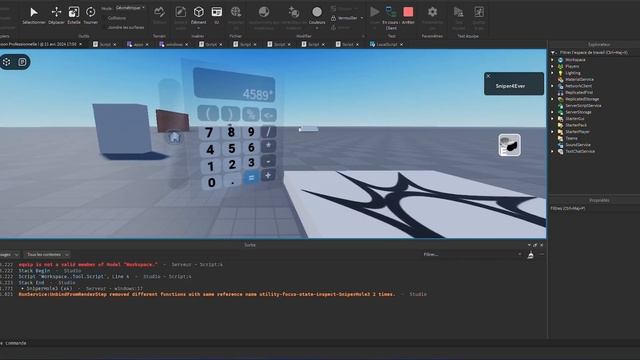Click the red equip error line
The height and width of the screenshot is (360, 640).
tap(88, 264)
